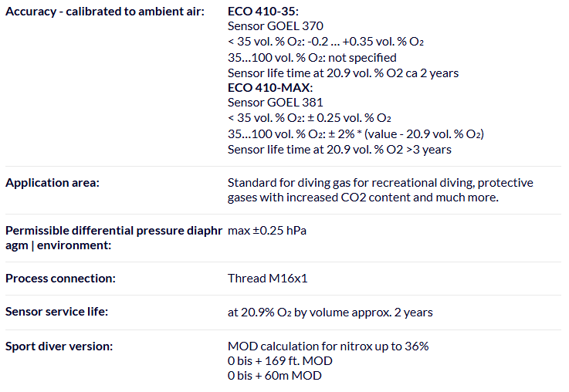Click the "35…100 vol. % O2: not specified" line
The image size is (569, 392).
pyautogui.click(x=312, y=58)
